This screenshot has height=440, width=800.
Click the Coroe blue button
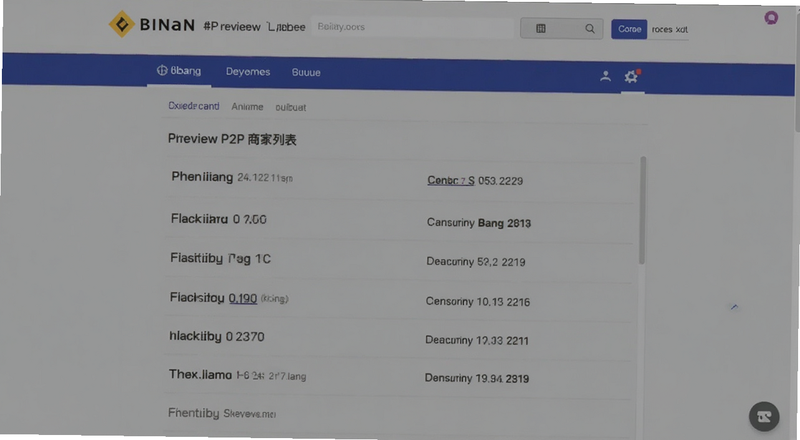coord(629,29)
